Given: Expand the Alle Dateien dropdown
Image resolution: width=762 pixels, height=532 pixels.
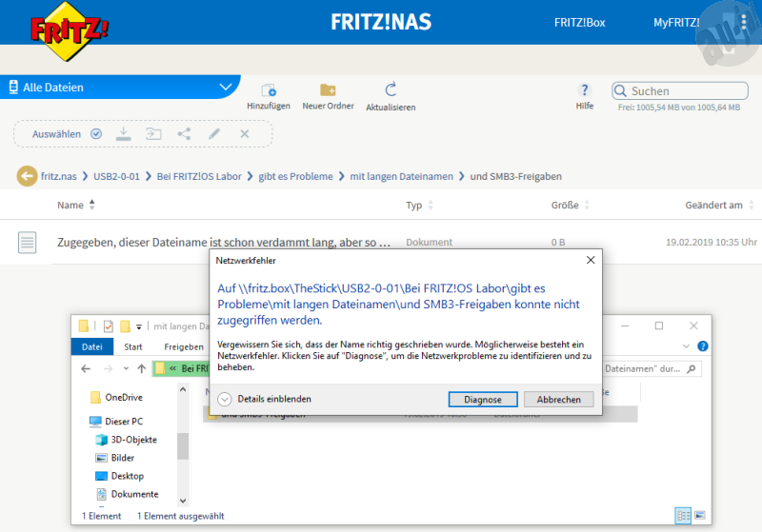Looking at the screenshot, I should (x=226, y=88).
